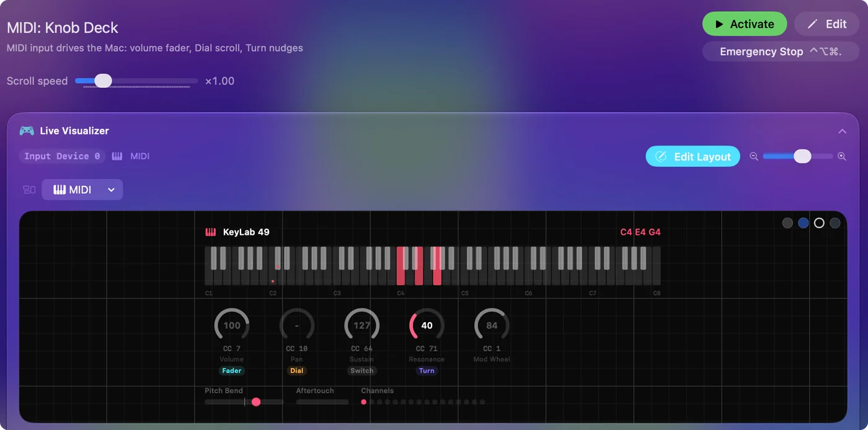Collapse the Live Visualizer panel
The height and width of the screenshot is (430, 868).
[842, 131]
